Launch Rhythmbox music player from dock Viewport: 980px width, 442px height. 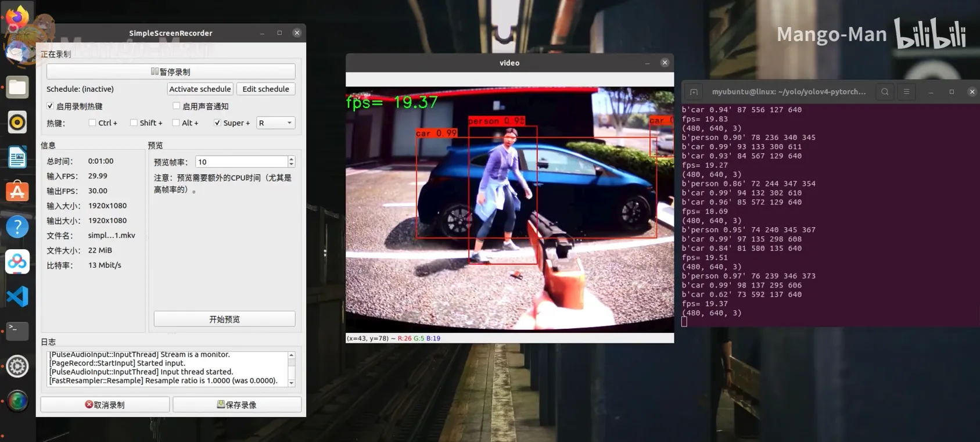pyautogui.click(x=17, y=122)
